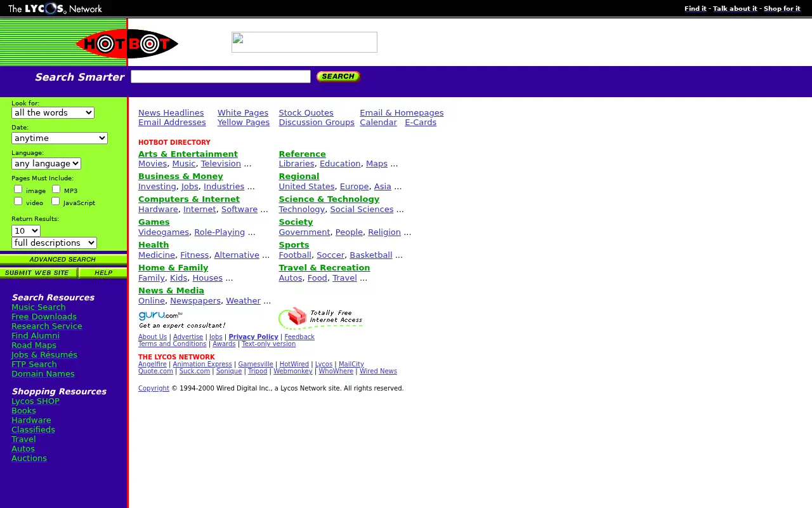Tick the MP3 checkbox
Screen dimensions: 812x508
point(56,189)
